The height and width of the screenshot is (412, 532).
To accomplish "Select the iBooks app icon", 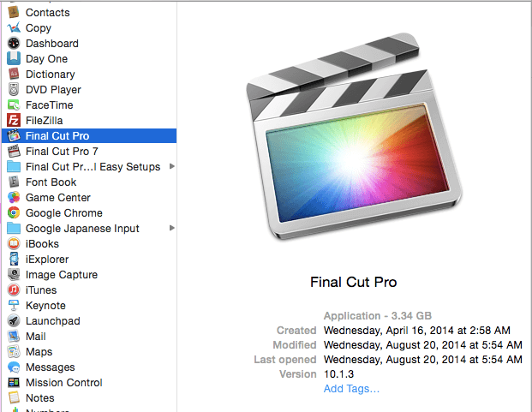I will pos(14,244).
